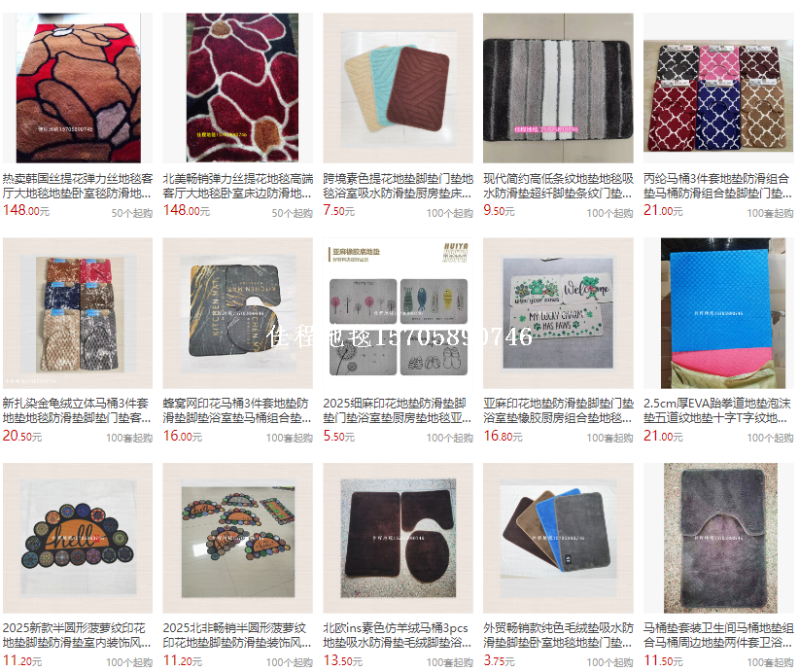Open the kitchen mat marble-print set image
The width and height of the screenshot is (799, 672).
click(237, 313)
